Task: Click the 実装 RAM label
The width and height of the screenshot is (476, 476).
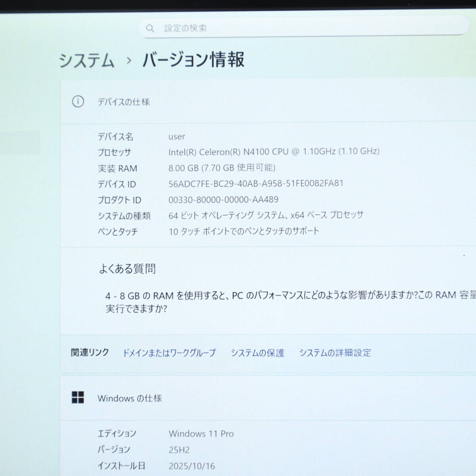Action: [117, 169]
